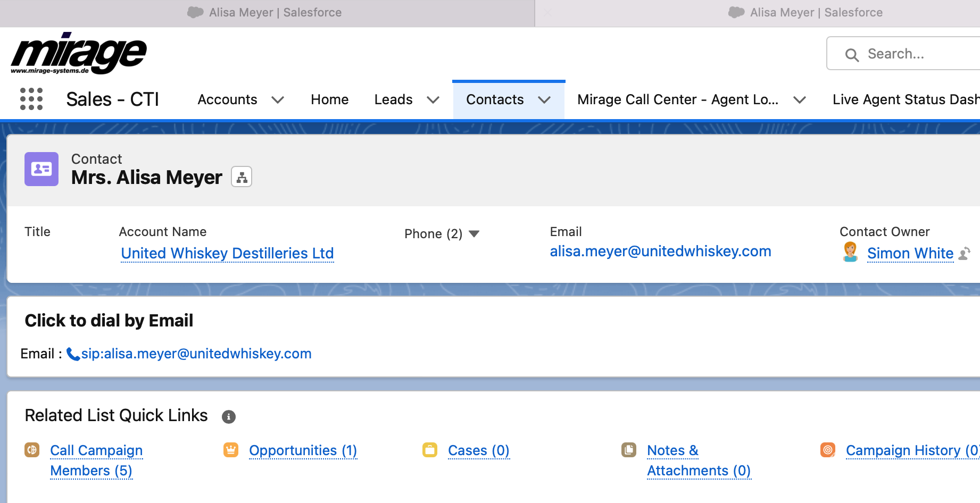Open Cases (0) quick link
The height and width of the screenshot is (503, 980).
(x=479, y=450)
